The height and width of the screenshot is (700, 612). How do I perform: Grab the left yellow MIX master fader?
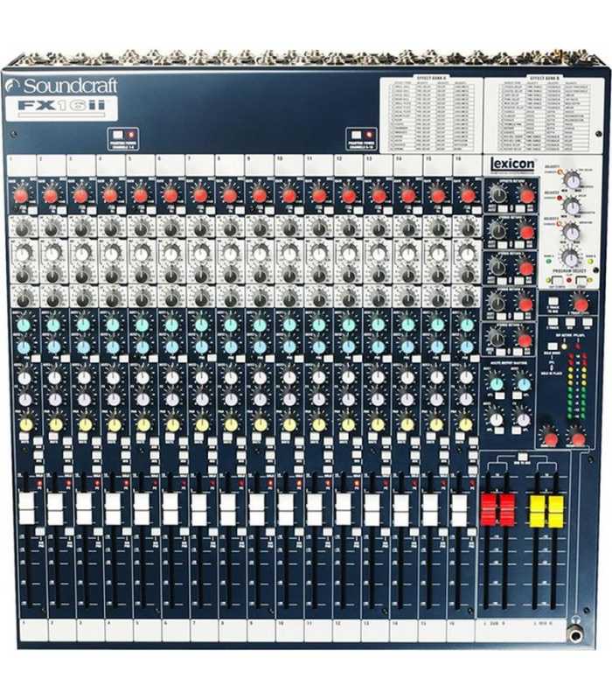pyautogui.click(x=537, y=512)
